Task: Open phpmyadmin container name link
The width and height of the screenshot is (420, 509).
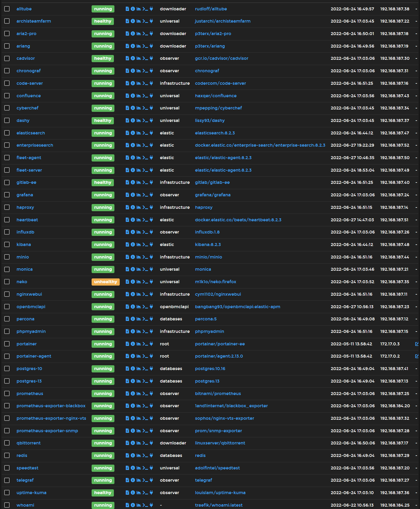Action: pyautogui.click(x=31, y=331)
